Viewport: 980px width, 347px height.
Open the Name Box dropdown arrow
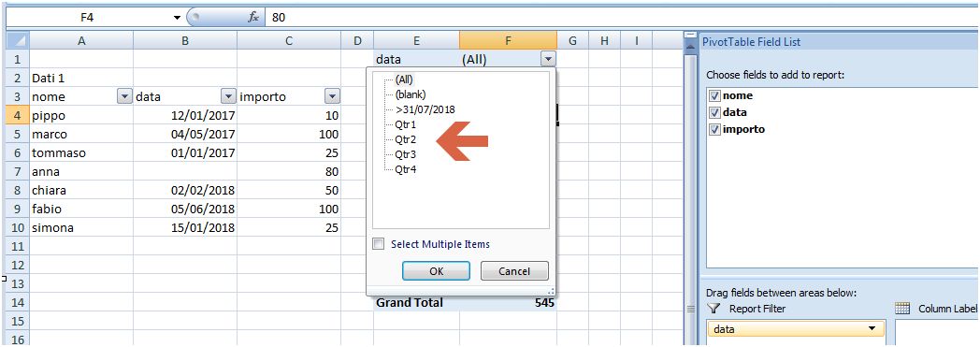[178, 18]
